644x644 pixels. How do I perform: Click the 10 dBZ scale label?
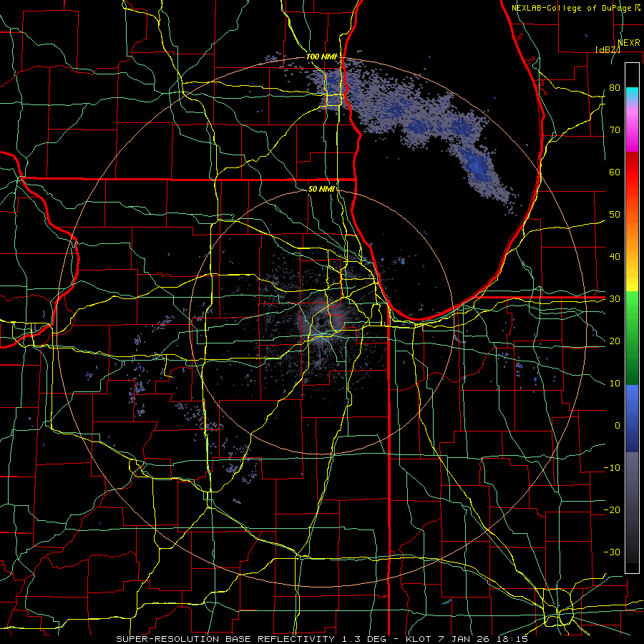click(x=615, y=384)
